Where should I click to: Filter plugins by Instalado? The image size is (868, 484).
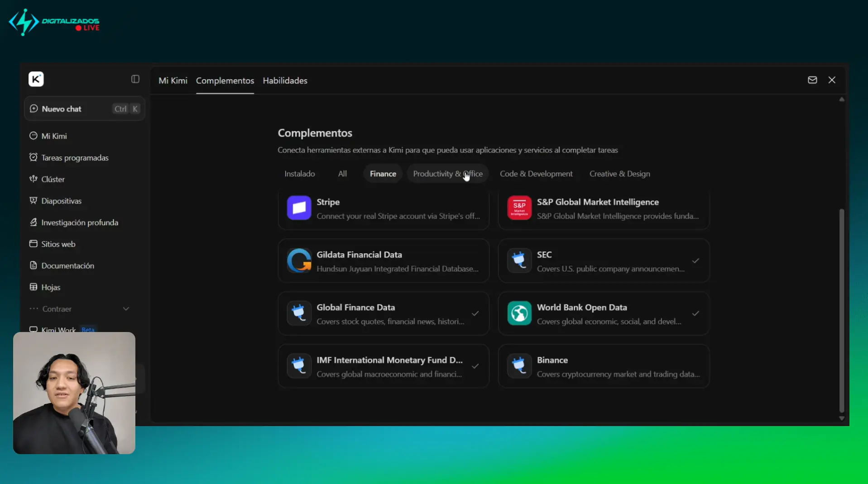(x=300, y=174)
